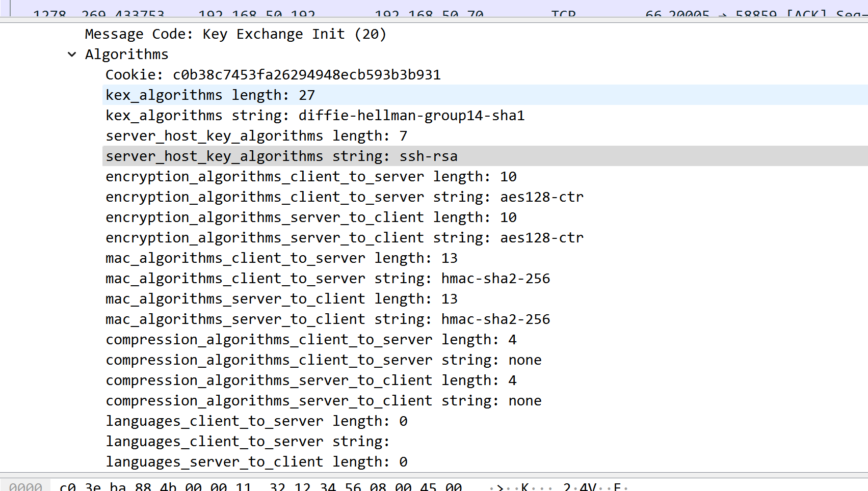Collapse the Algorithms tree node
The height and width of the screenshot is (491, 868).
[72, 54]
